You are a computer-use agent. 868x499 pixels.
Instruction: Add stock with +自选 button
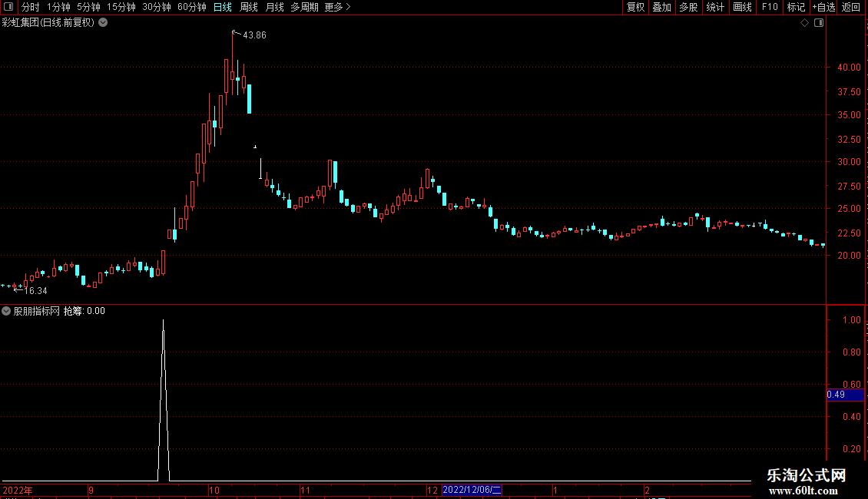tap(823, 7)
